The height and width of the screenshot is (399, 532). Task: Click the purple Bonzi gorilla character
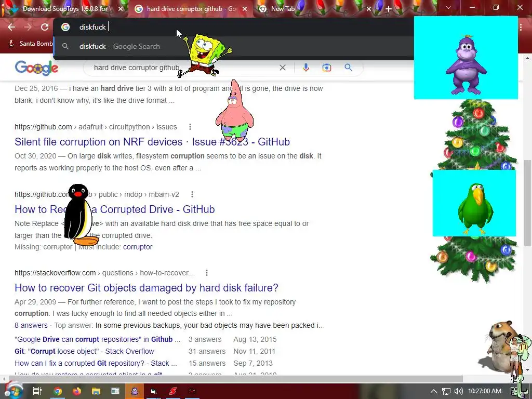(466, 64)
